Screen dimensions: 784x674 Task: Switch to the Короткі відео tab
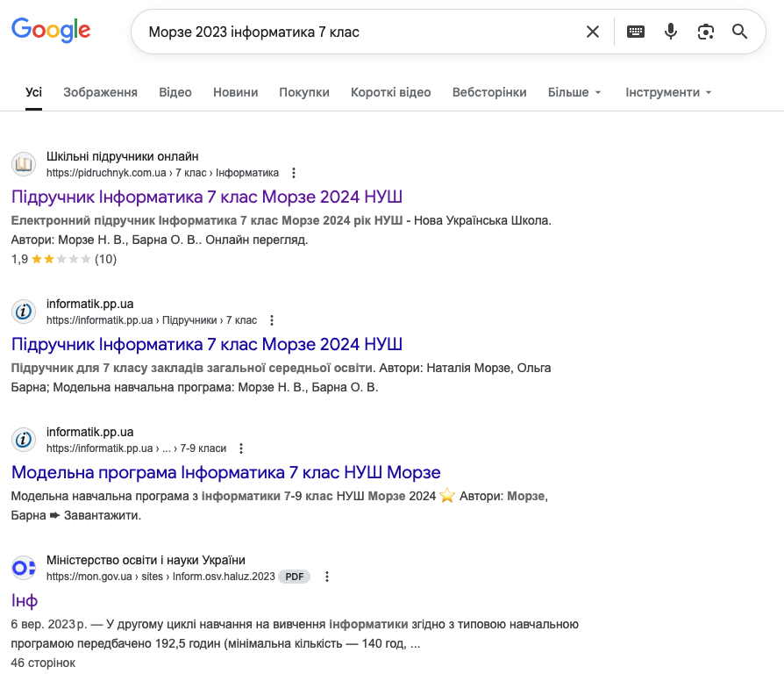click(x=390, y=92)
